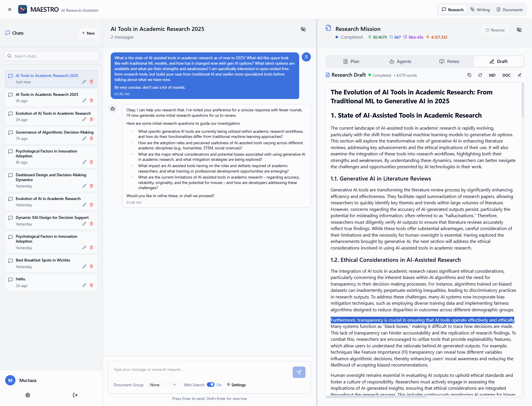
Task: Click the MAESTRO bird logo
Action: click(23, 9)
